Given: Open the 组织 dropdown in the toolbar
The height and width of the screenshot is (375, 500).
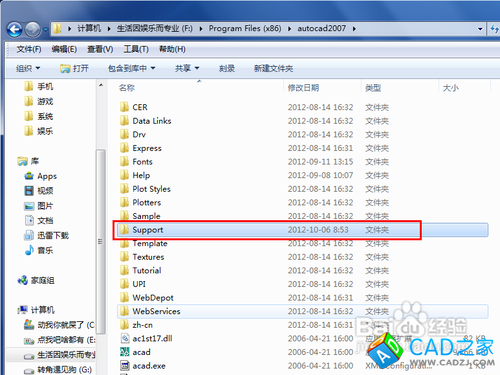Looking at the screenshot, I should pos(28,68).
